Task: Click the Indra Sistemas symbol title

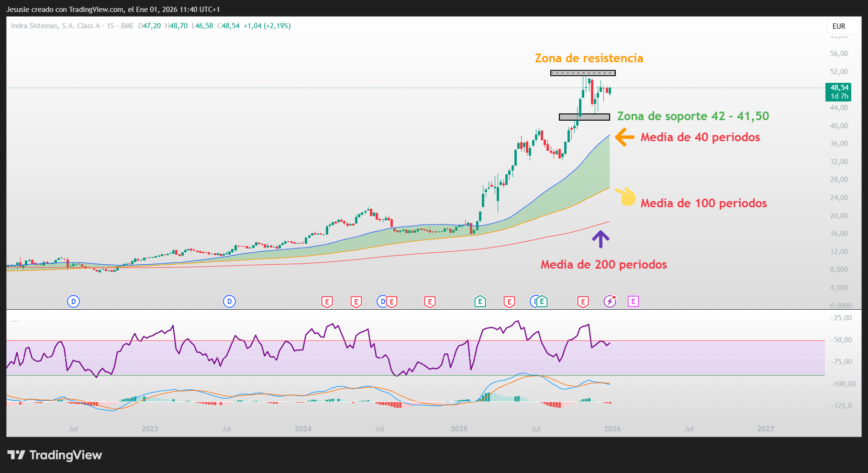Action: click(55, 26)
